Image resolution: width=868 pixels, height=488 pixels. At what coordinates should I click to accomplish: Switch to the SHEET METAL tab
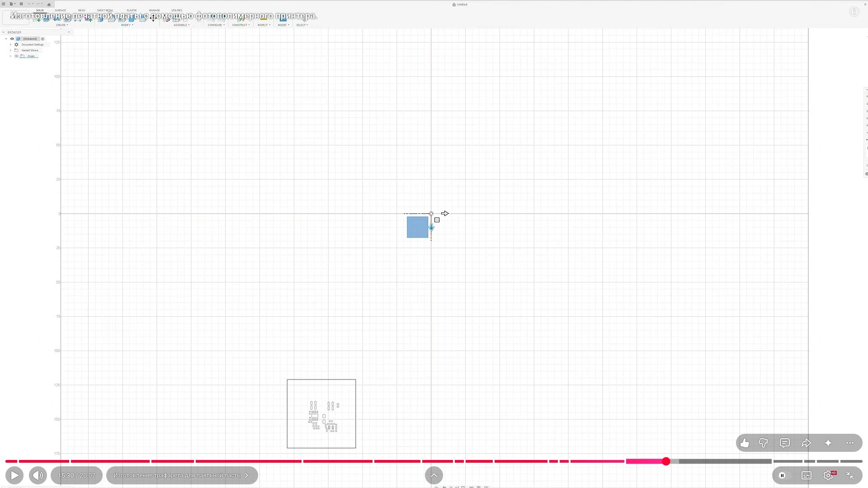(x=105, y=10)
